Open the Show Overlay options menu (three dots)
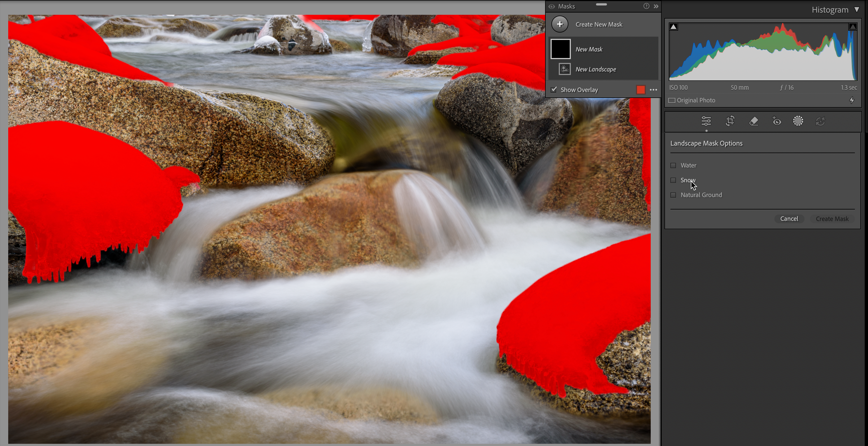The width and height of the screenshot is (868, 446). (654, 89)
